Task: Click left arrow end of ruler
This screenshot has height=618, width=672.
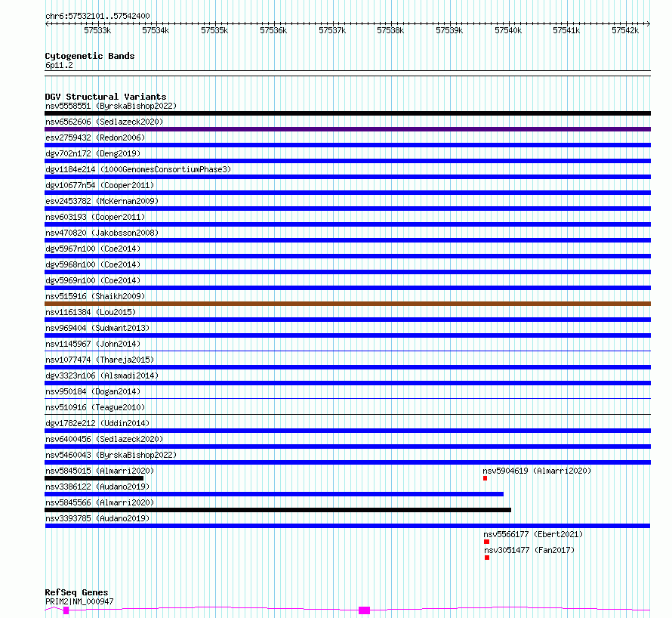Action: 47,24
